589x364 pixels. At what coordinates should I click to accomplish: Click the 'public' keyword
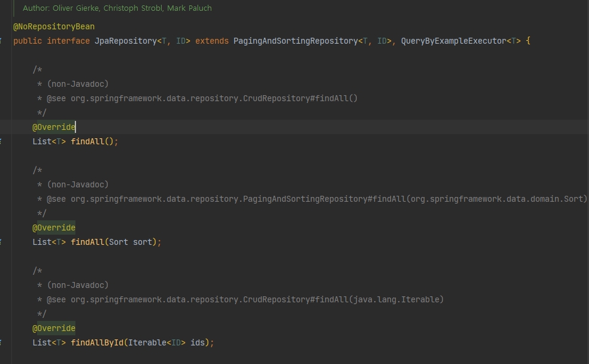pos(28,41)
